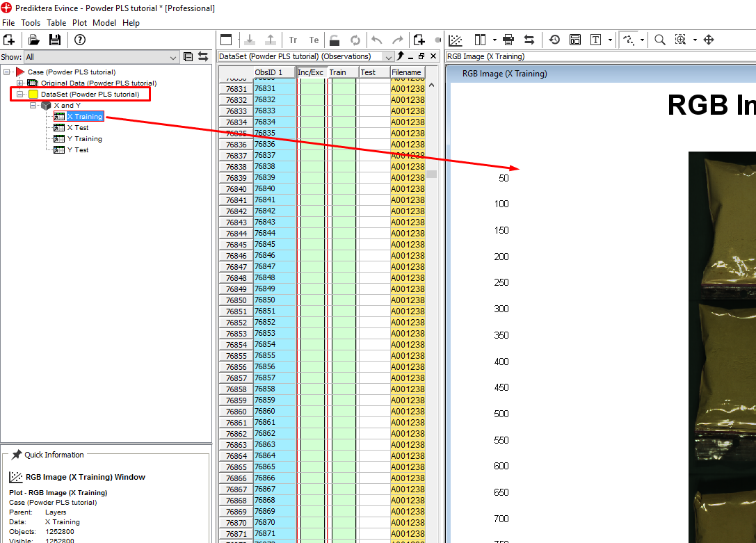
Task: Click the history clock icon
Action: (x=554, y=40)
